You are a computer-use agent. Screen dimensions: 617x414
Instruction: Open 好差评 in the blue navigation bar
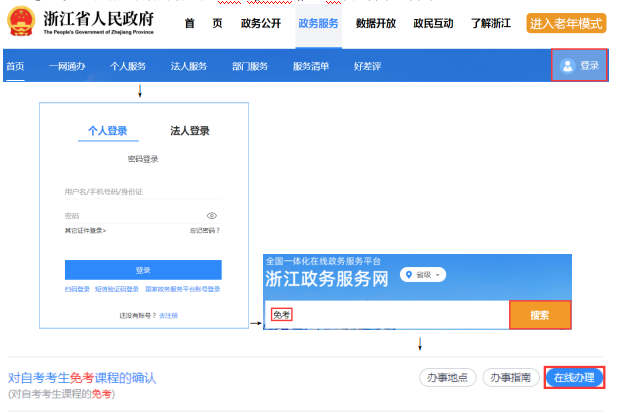tap(367, 66)
